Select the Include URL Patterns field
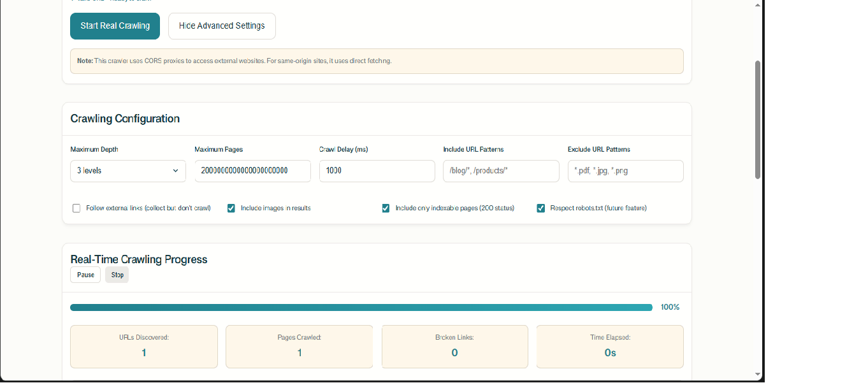The image size is (868, 383). (501, 171)
